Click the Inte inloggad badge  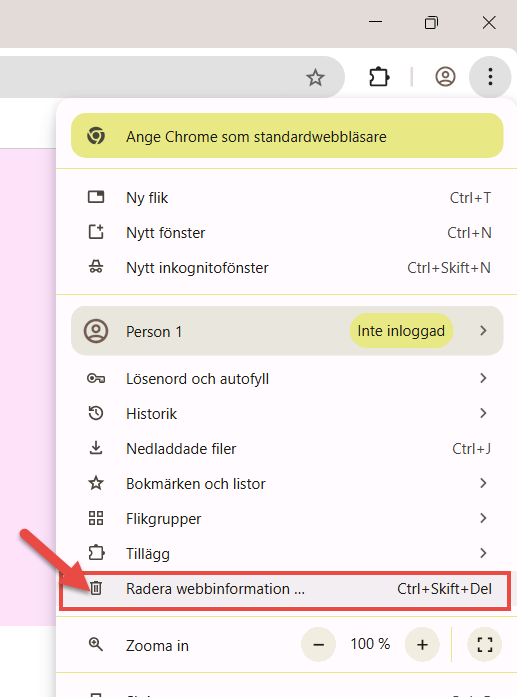[x=401, y=331]
